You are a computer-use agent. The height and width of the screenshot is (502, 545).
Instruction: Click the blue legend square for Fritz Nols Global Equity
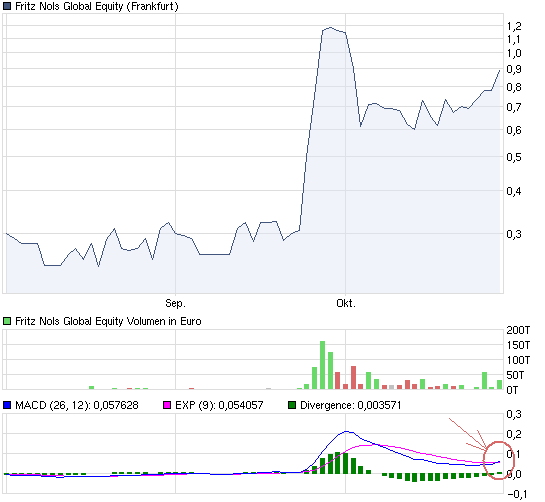(x=7, y=6)
